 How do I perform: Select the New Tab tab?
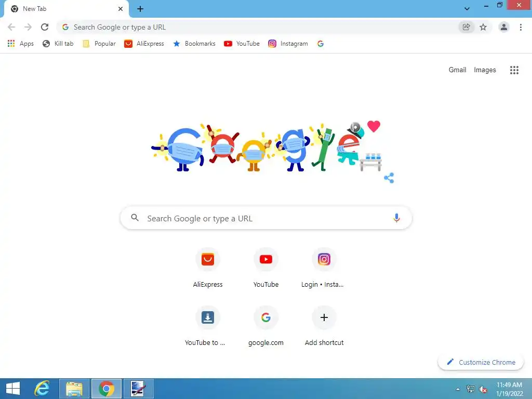click(x=66, y=9)
